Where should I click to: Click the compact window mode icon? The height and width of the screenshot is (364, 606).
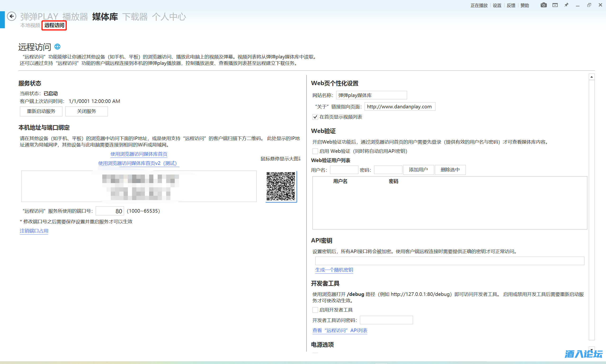[555, 5]
